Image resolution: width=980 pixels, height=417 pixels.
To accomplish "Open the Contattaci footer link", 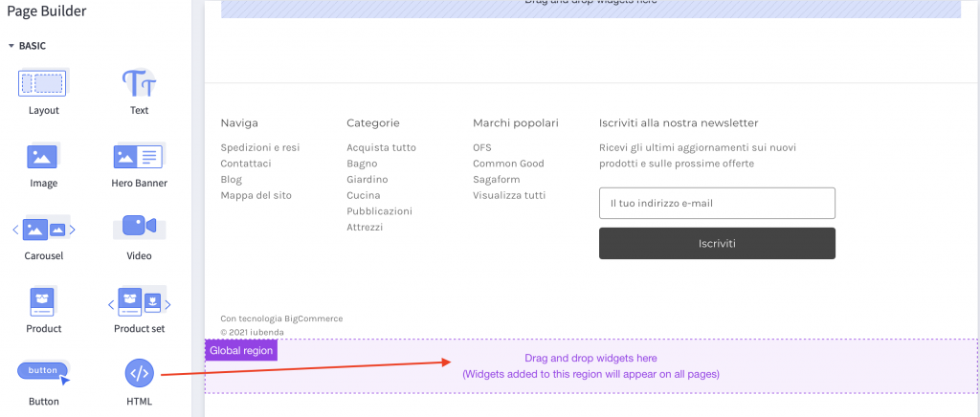I will click(x=246, y=164).
